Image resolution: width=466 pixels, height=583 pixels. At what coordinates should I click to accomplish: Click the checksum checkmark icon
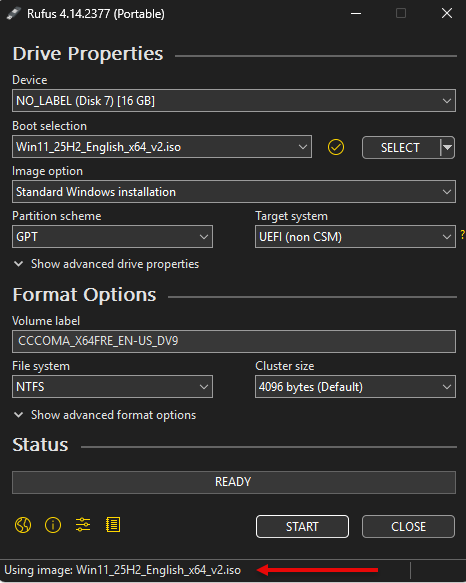[336, 147]
